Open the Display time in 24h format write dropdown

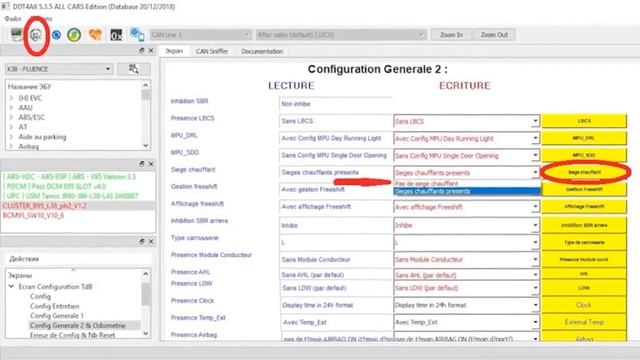[x=467, y=305]
